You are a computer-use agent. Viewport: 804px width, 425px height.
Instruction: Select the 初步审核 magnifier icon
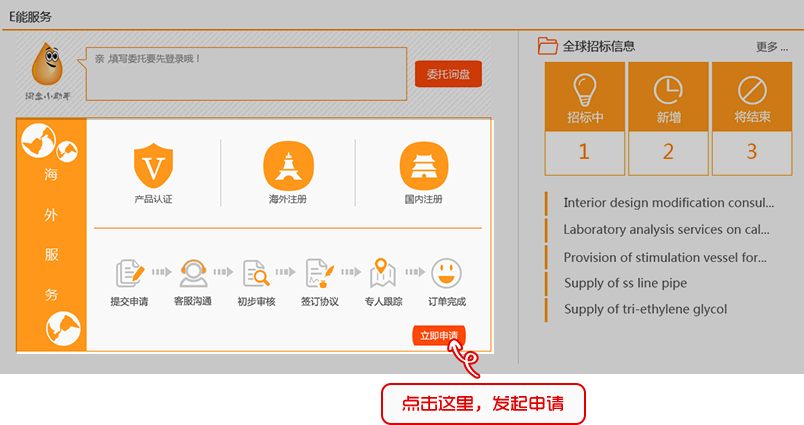coord(256,272)
